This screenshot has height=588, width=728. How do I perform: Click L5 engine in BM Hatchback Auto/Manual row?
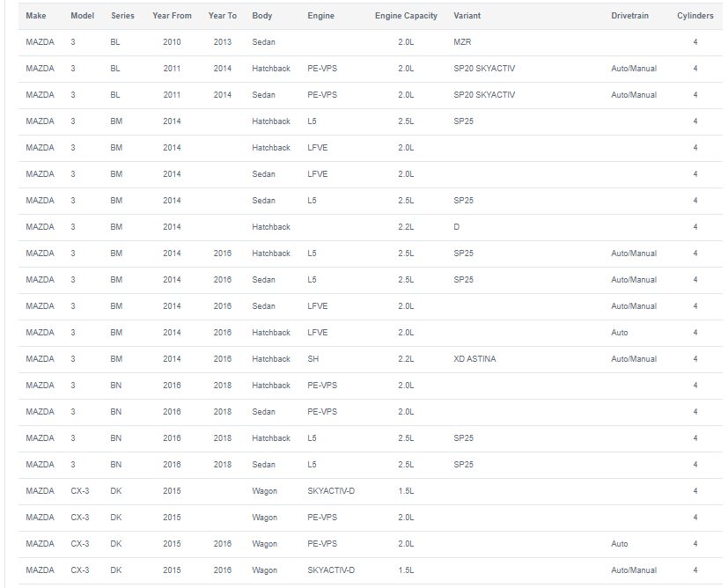[312, 254]
